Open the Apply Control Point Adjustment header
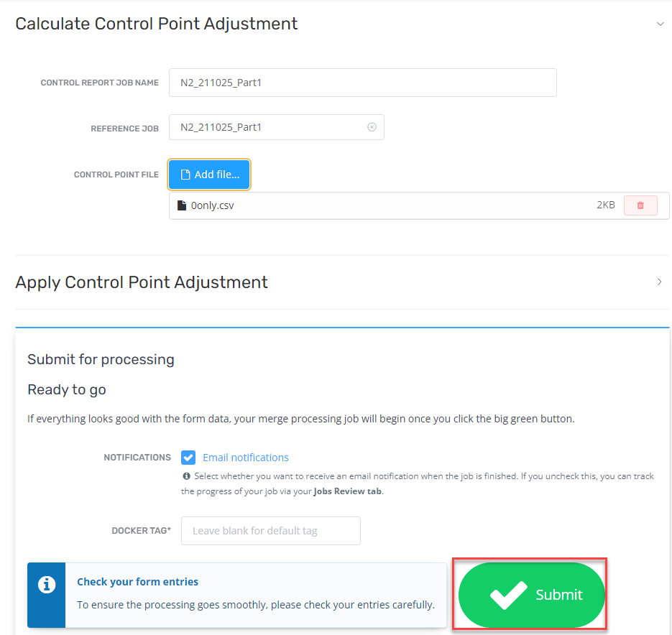The image size is (672, 635). (x=141, y=282)
